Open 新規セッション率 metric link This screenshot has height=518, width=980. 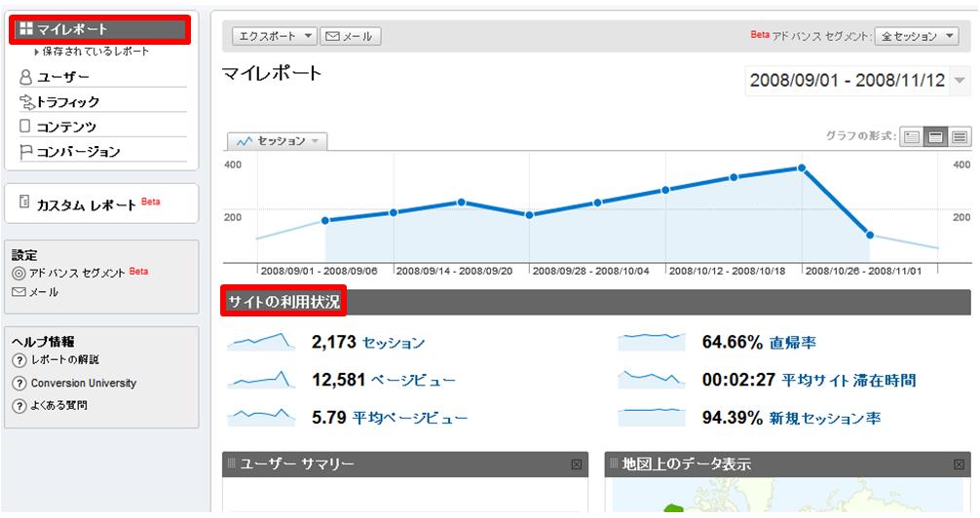point(825,418)
